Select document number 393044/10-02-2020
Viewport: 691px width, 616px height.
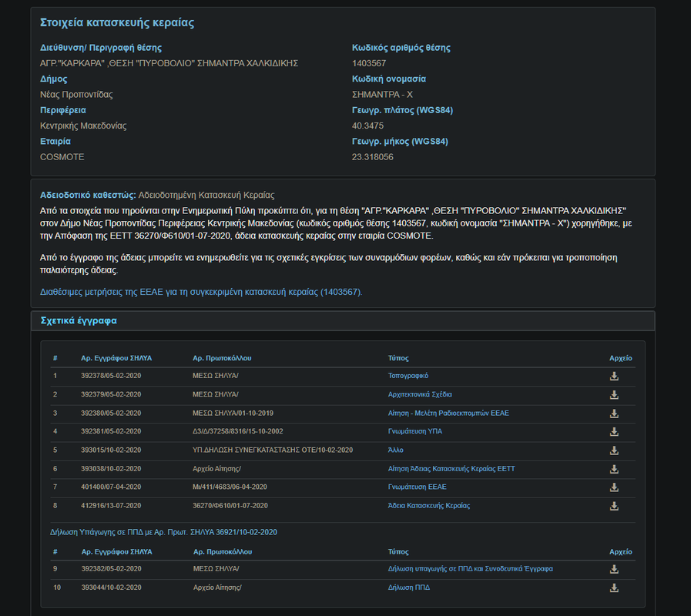pos(112,588)
